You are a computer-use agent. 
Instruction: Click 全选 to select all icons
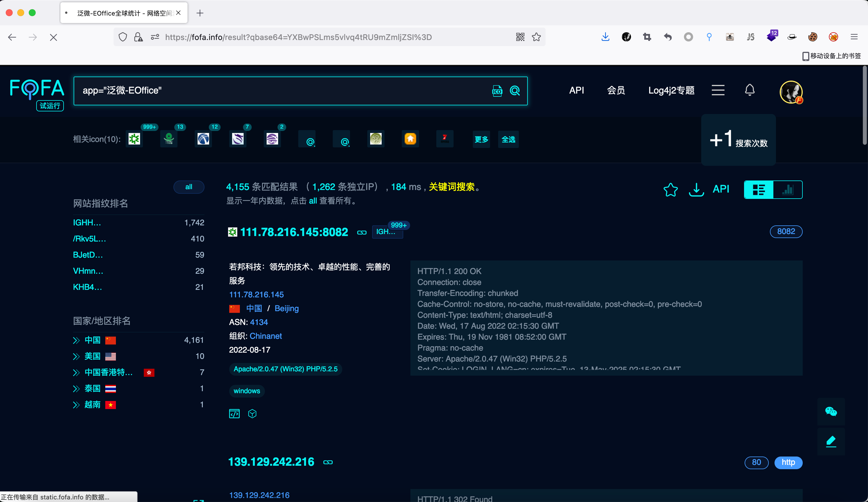[508, 139]
